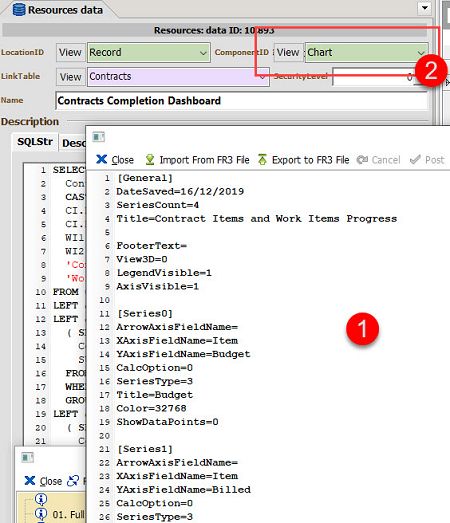This screenshot has height=523, width=450.
Task: Click the Resources data database icon
Action: tap(19, 10)
